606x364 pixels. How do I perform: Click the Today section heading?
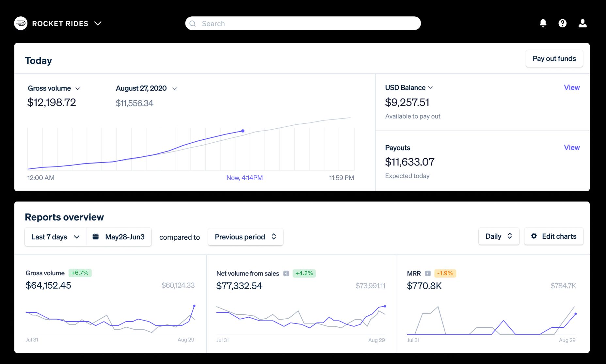pyautogui.click(x=39, y=60)
